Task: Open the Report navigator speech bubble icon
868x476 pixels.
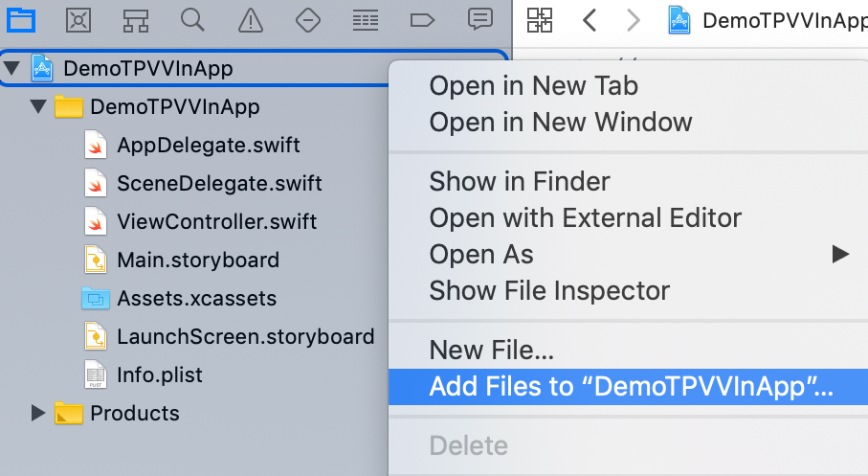Action: pyautogui.click(x=479, y=18)
